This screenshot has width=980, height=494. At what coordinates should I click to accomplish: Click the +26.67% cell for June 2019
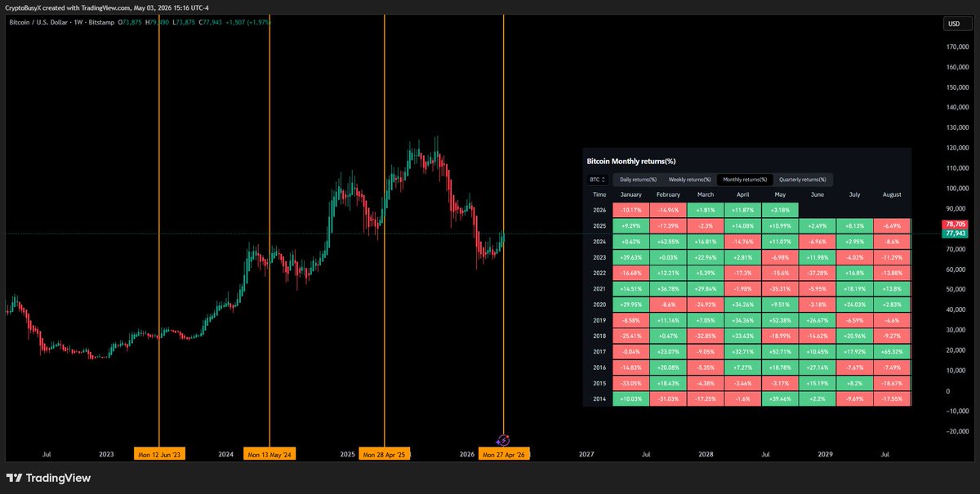pyautogui.click(x=817, y=320)
